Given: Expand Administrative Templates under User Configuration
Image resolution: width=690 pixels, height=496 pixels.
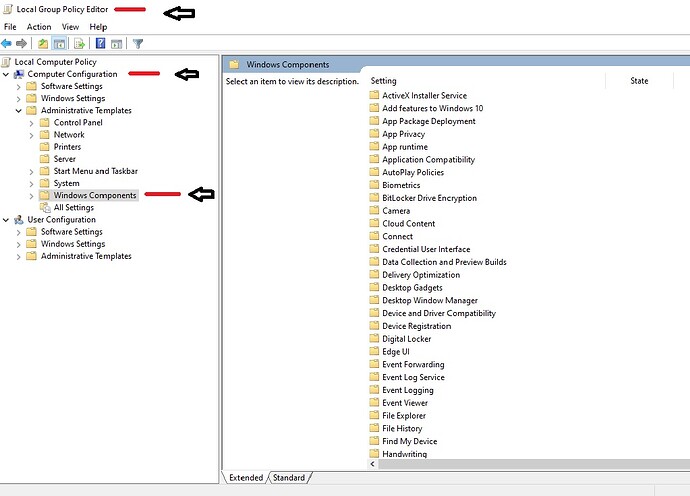Looking at the screenshot, I should coord(18,256).
